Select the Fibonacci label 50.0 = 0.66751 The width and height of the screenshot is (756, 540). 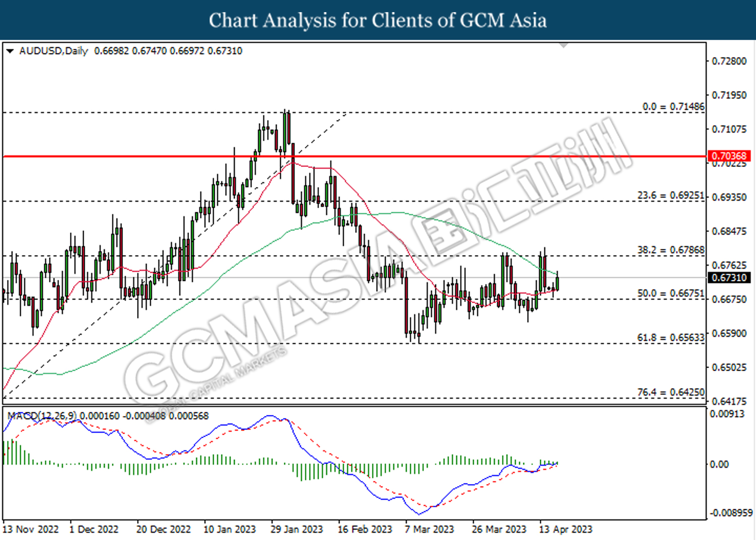point(671,293)
